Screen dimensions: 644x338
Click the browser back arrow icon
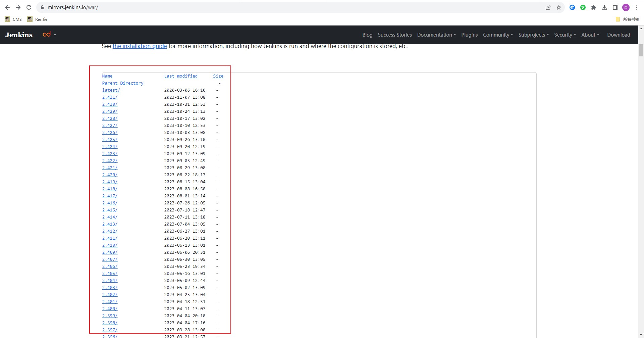pyautogui.click(x=7, y=7)
